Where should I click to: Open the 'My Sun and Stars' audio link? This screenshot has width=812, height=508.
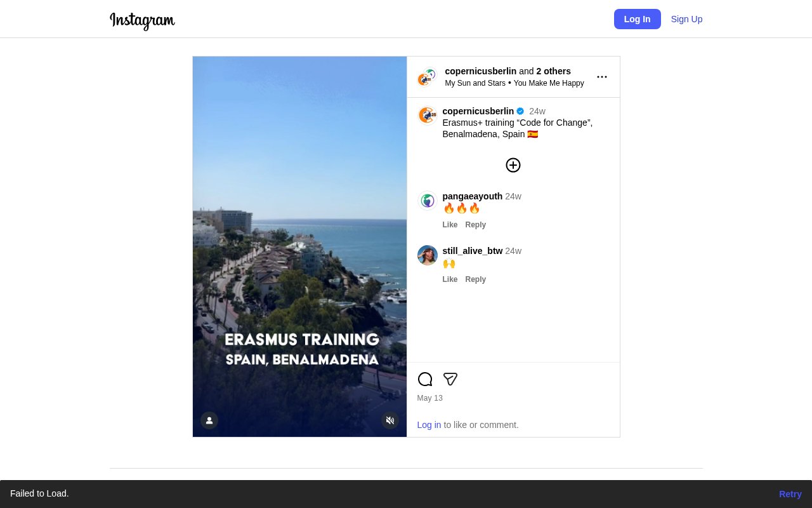click(x=475, y=83)
